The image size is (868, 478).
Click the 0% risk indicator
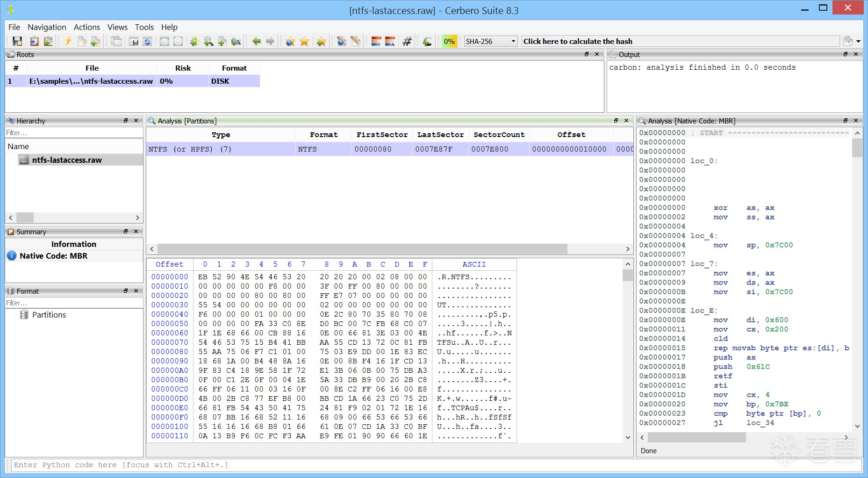coord(449,41)
